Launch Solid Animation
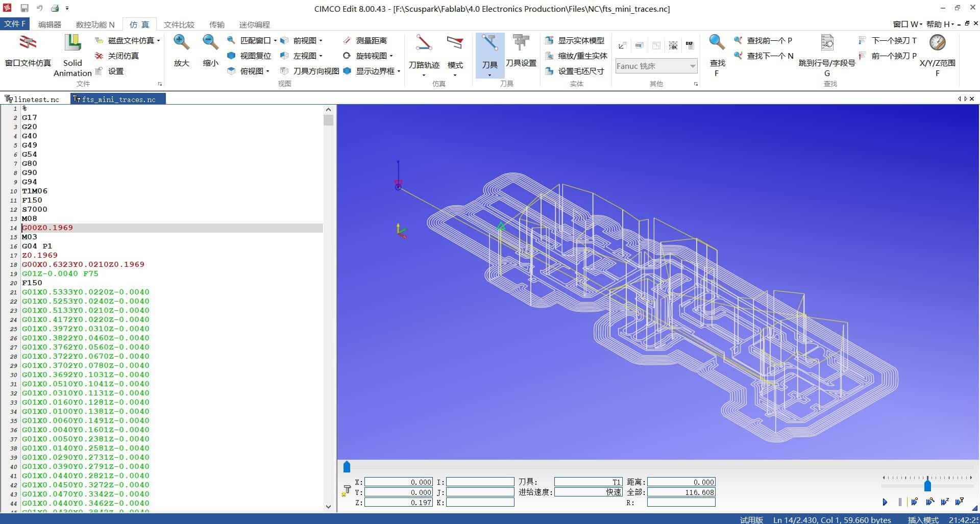The width and height of the screenshot is (980, 524). pyautogui.click(x=72, y=55)
